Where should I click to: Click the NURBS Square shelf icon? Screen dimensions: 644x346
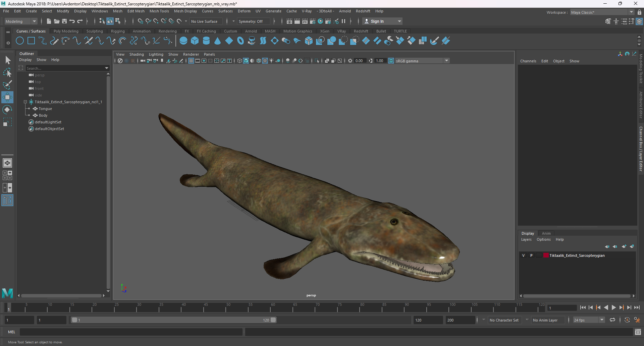point(31,41)
